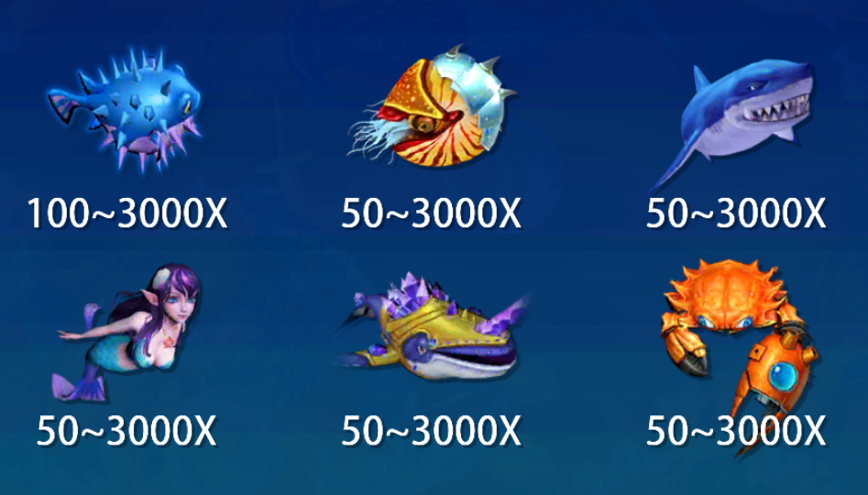Click the 50~3000X text under mermaid
Viewport: 868px width, 495px height.
(x=126, y=431)
